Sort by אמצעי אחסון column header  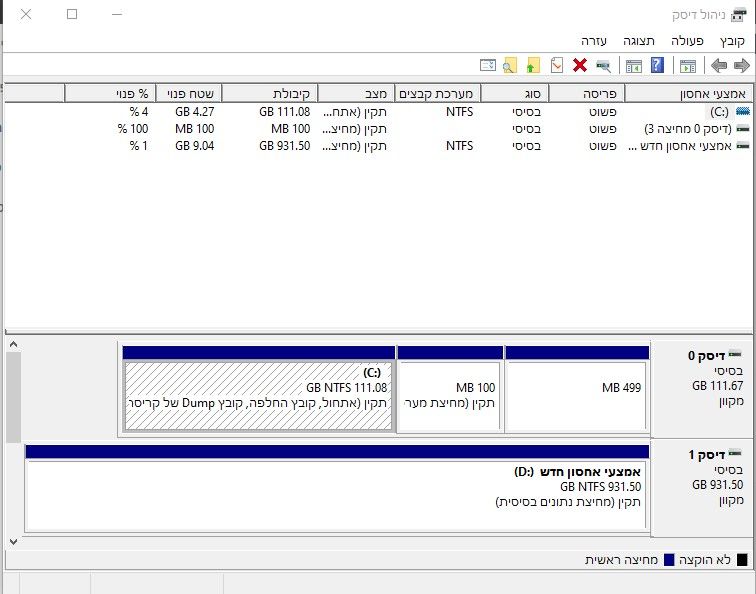(x=688, y=93)
